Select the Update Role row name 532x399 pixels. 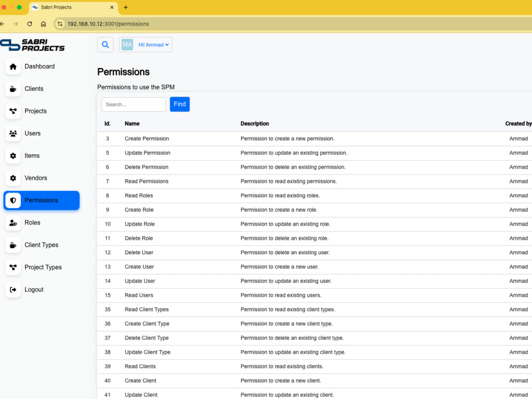140,224
